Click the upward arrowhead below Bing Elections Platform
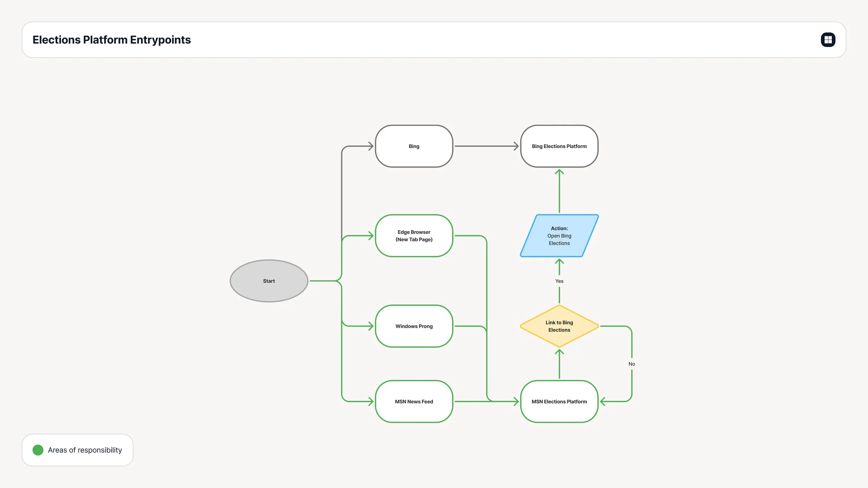 pyautogui.click(x=559, y=171)
